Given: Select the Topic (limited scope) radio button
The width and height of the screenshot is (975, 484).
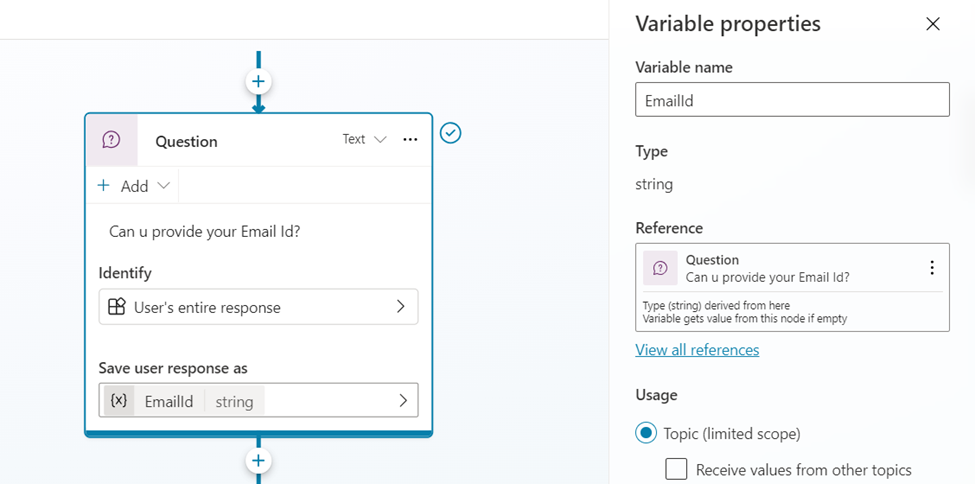Looking at the screenshot, I should pyautogui.click(x=647, y=433).
